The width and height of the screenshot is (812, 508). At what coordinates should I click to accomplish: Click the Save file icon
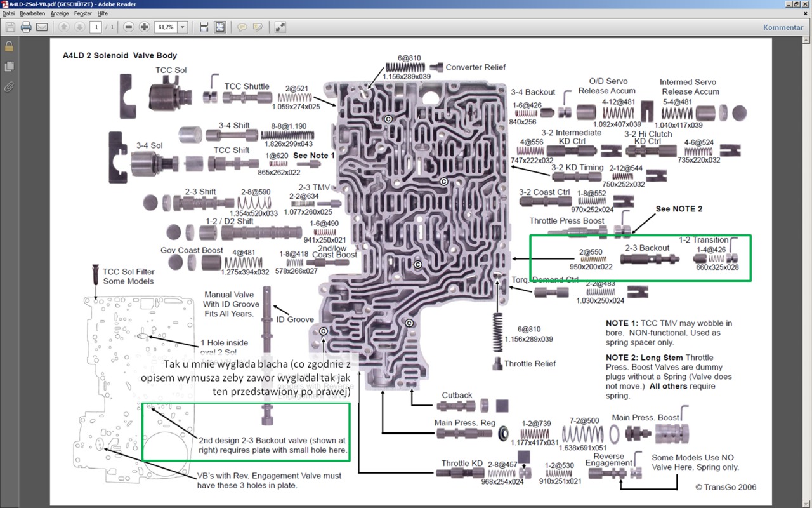coord(10,27)
